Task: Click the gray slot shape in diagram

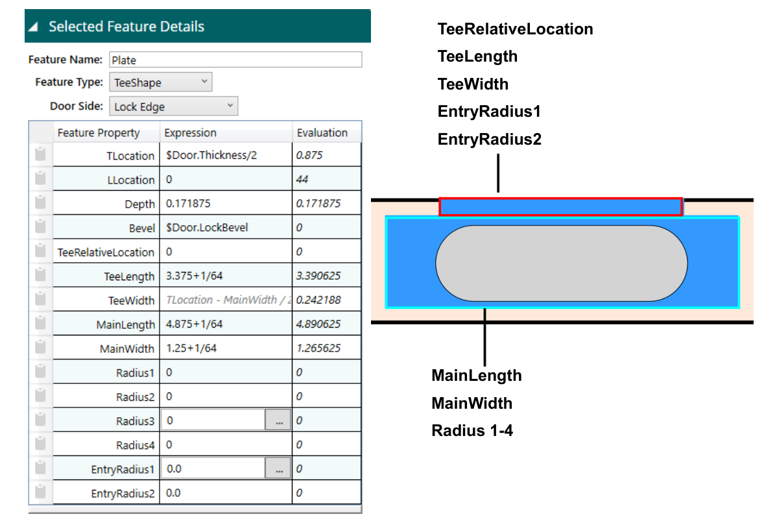Action: tap(561, 263)
